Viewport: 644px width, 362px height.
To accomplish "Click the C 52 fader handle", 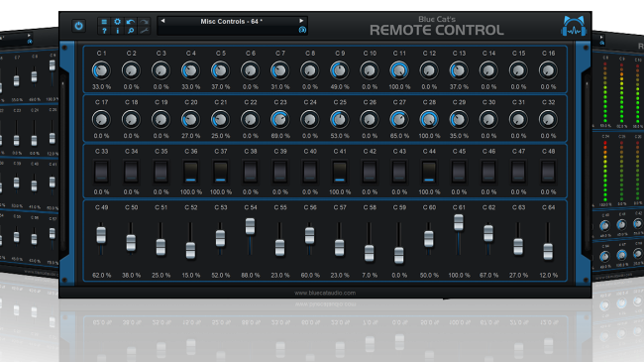I will [190, 250].
